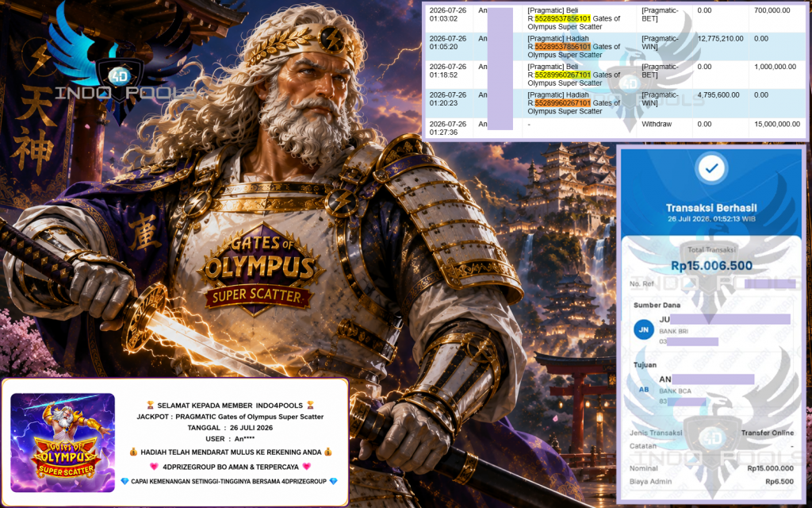Click the HADIAH TELAH MENDARAT MULUS line
Viewport: 812px width, 508px height.
pyautogui.click(x=231, y=452)
